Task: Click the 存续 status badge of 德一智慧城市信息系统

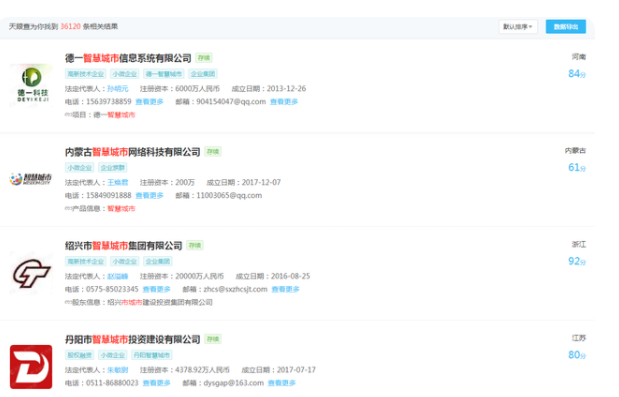Action: tap(204, 58)
